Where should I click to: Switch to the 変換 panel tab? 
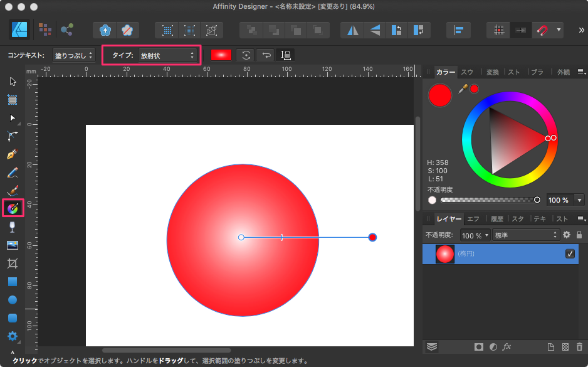[x=492, y=72]
